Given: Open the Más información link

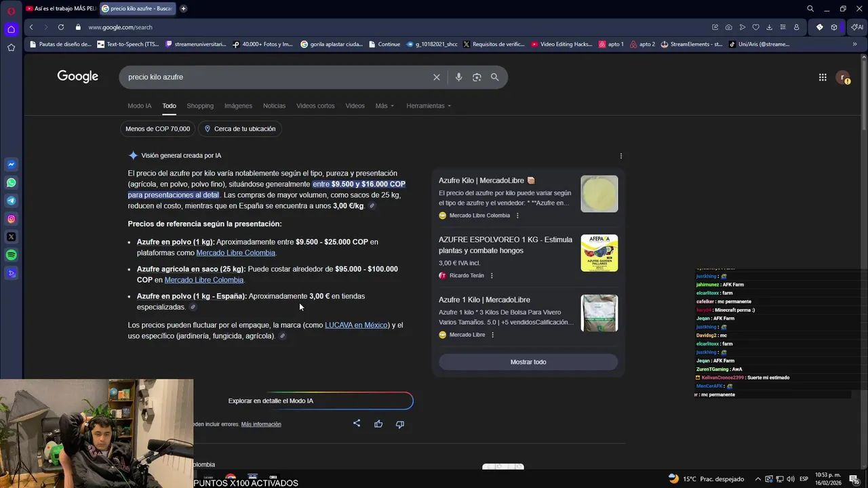Looking at the screenshot, I should (261, 424).
